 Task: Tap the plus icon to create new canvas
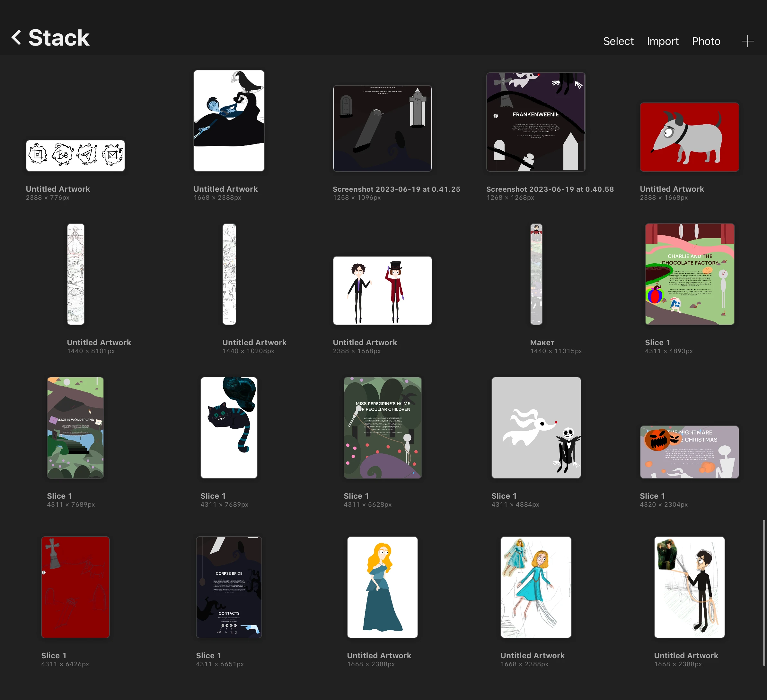tap(747, 41)
